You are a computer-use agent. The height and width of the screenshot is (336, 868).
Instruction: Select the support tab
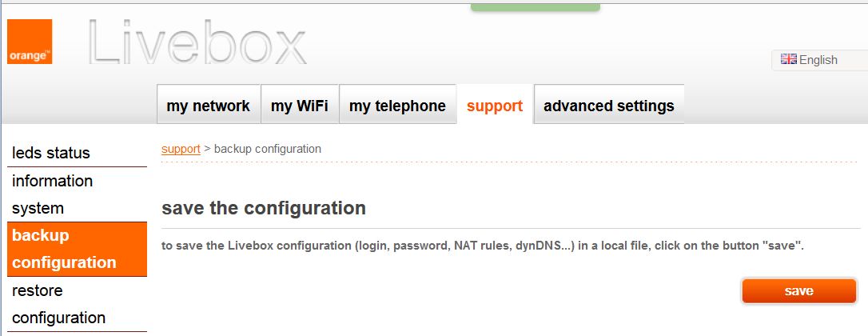[x=495, y=106]
